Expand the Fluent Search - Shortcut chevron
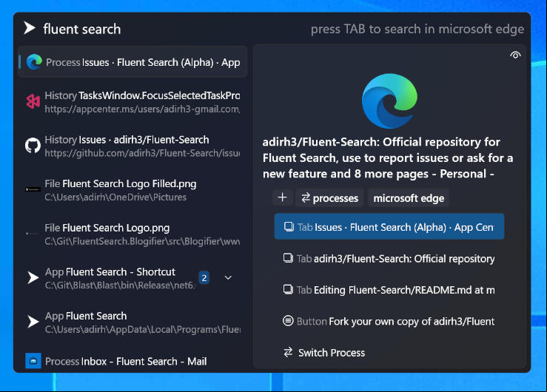The height and width of the screenshot is (392, 547). (228, 277)
